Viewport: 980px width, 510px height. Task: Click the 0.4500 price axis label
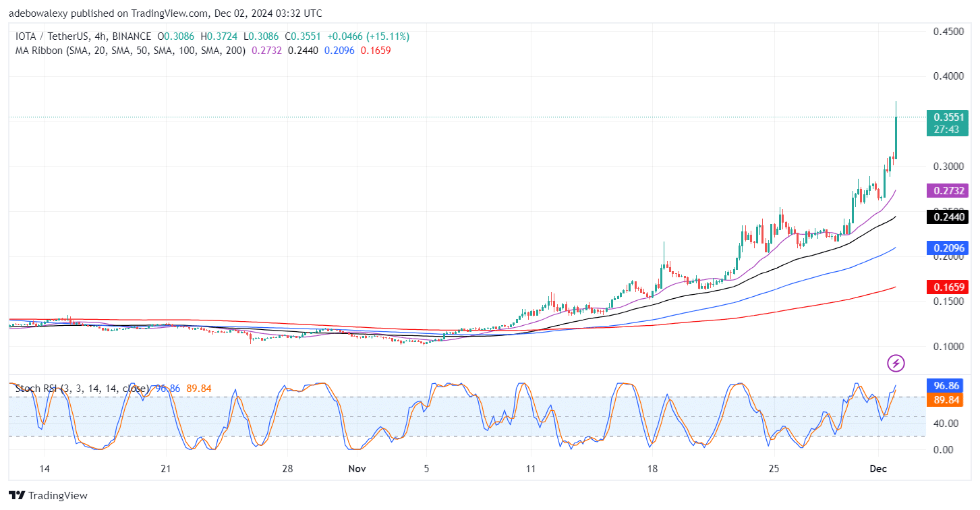tap(950, 32)
